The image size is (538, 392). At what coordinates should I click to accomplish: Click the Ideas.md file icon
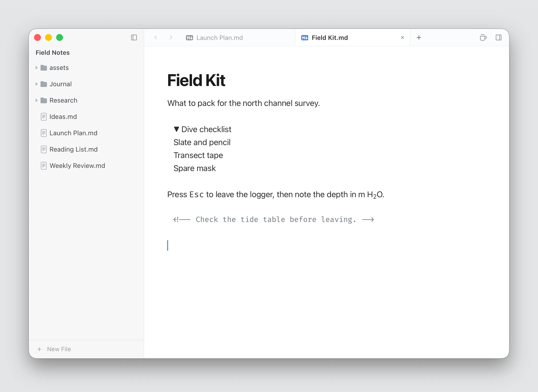[x=44, y=117]
